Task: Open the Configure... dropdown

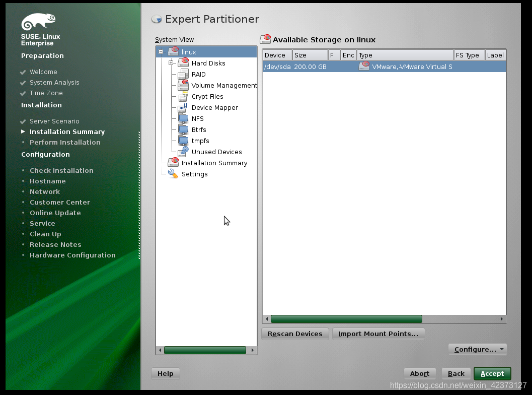Action: (478, 349)
